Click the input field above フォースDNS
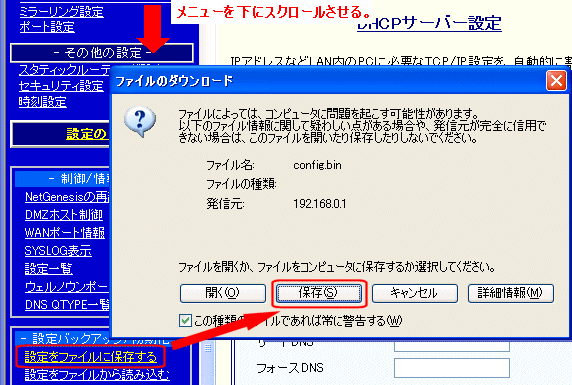The height and width of the screenshot is (385, 572). (452, 346)
